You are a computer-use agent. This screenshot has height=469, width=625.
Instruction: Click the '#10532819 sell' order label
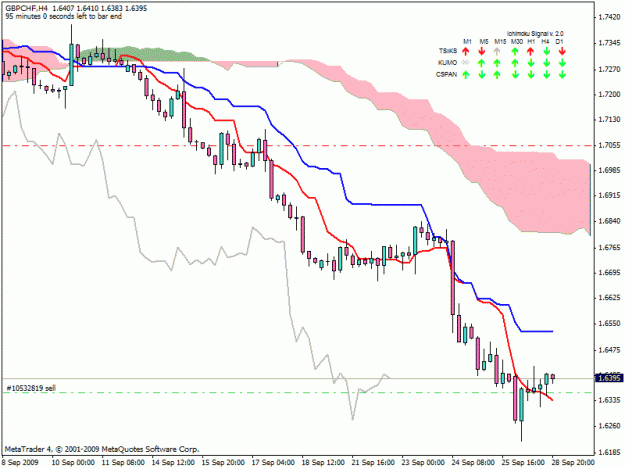click(x=31, y=388)
